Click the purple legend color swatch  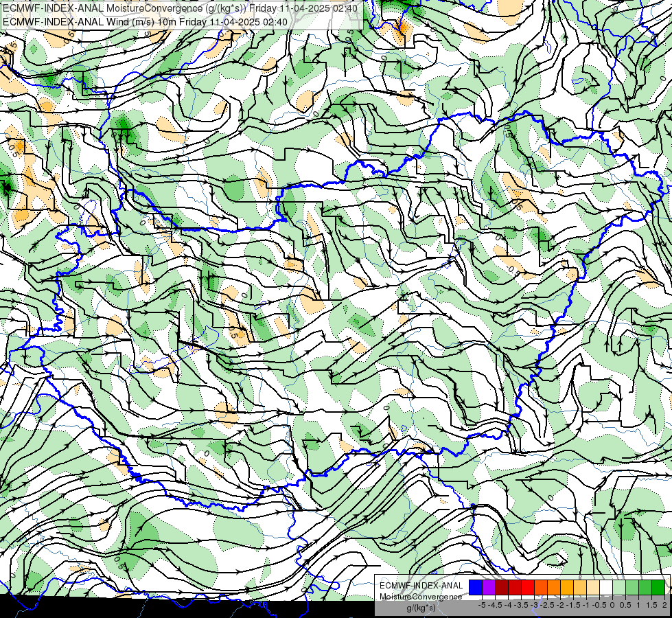click(x=489, y=587)
